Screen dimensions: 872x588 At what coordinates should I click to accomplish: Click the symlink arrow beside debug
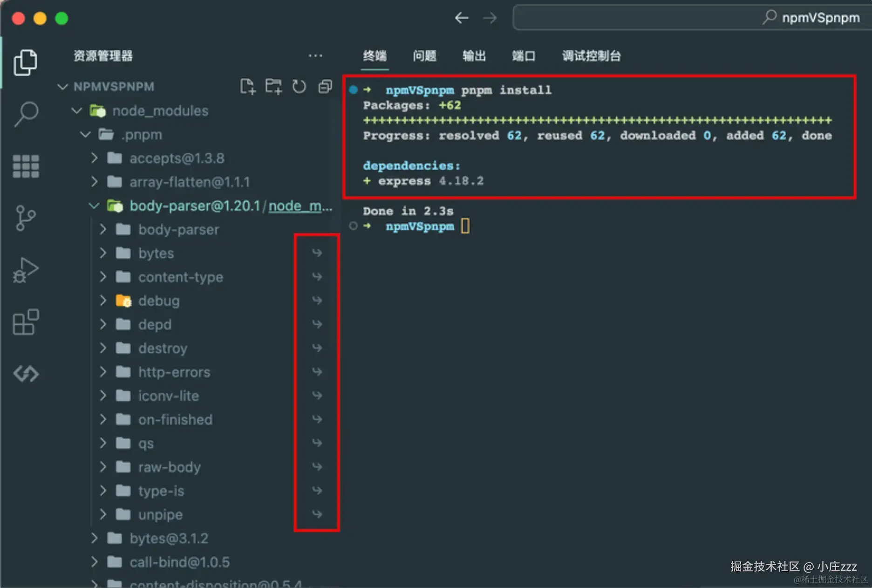(x=317, y=301)
